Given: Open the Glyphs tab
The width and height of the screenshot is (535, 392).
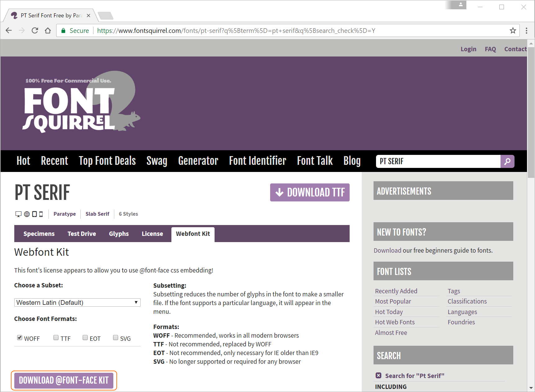Looking at the screenshot, I should pos(119,234).
